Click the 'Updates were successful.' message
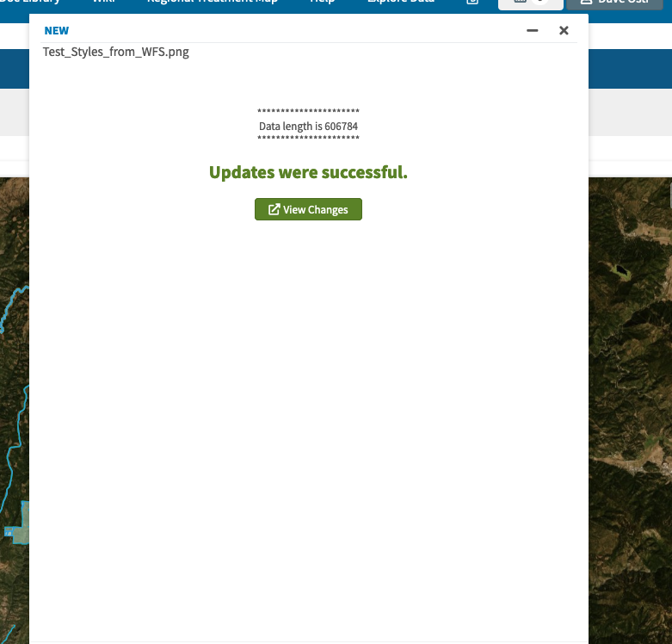 pos(308,172)
